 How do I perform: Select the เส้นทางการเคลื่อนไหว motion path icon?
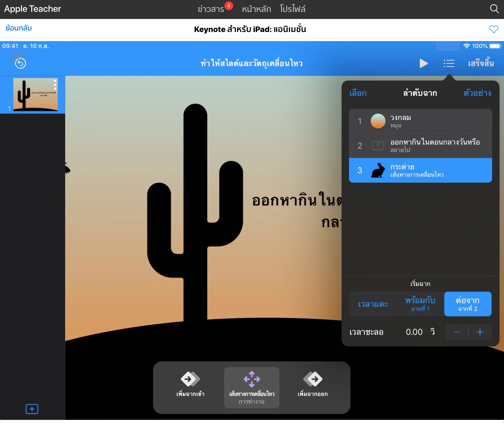tap(251, 384)
